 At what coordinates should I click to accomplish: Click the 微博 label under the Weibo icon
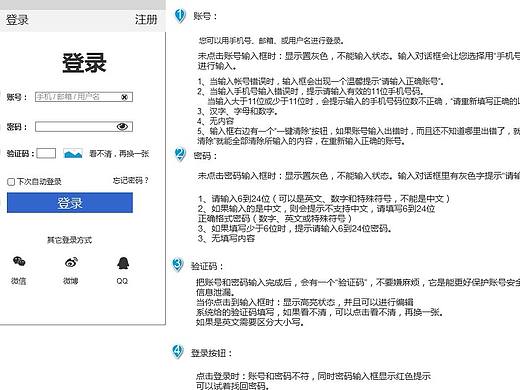(x=71, y=281)
